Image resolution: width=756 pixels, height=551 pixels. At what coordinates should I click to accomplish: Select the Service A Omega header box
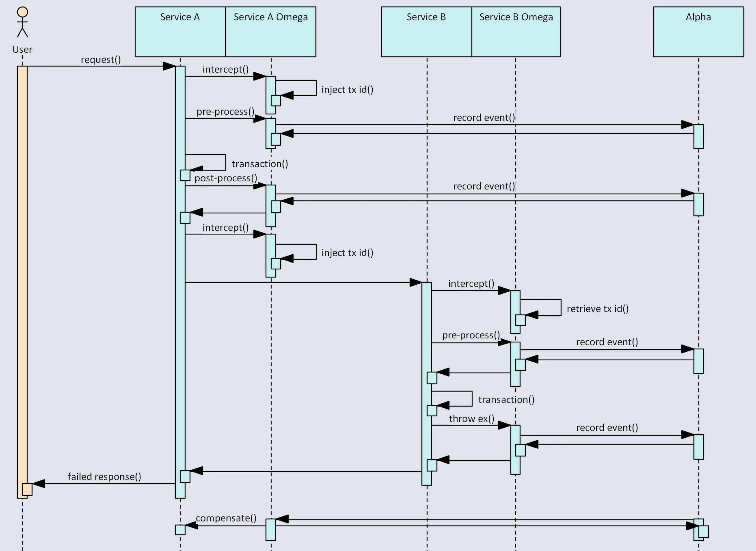click(270, 32)
